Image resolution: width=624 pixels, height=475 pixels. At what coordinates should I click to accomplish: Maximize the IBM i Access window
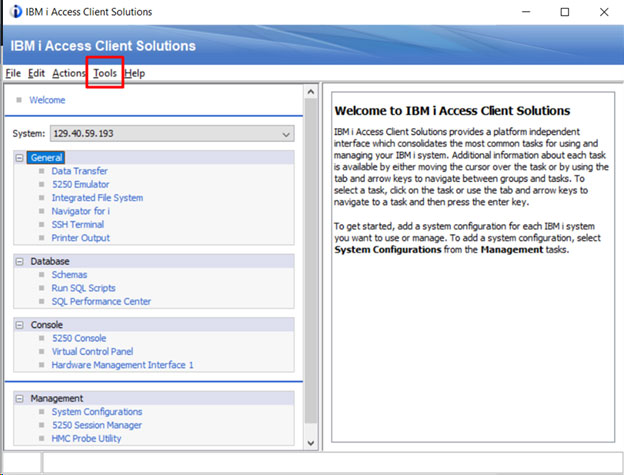point(565,12)
